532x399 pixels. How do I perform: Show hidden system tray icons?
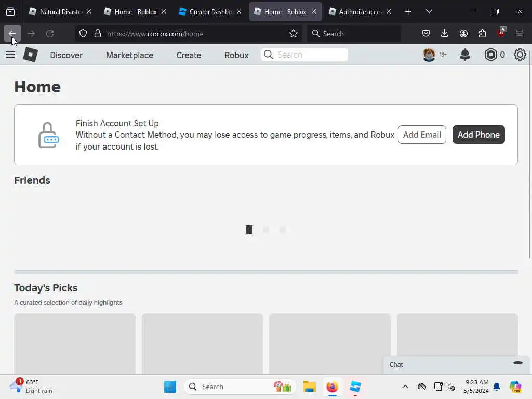coord(405,387)
